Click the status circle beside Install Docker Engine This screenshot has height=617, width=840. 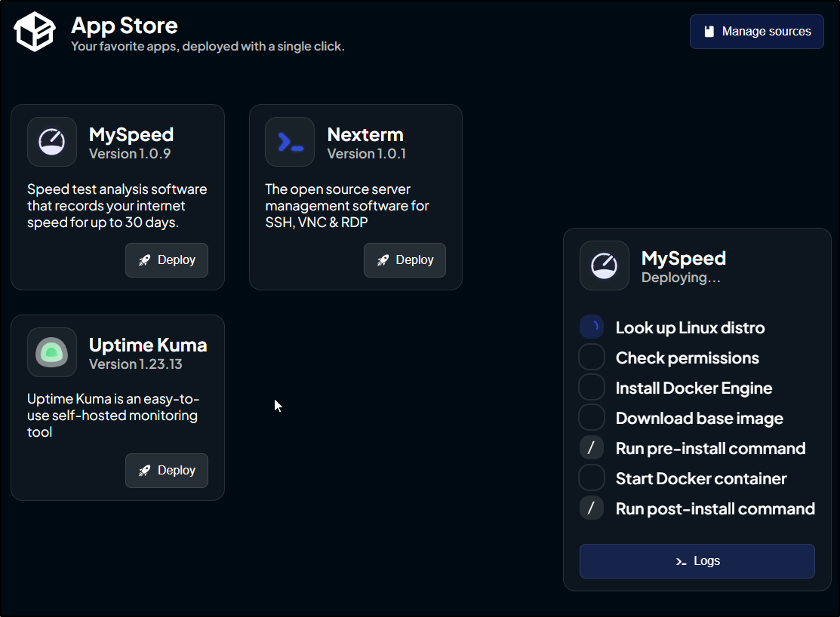592,387
